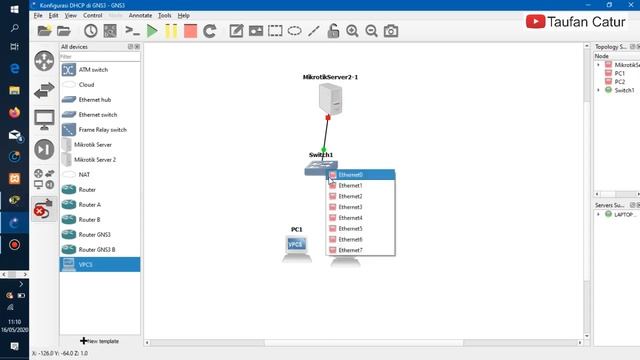
Task: Select Cloud in device list
Action: coord(100,84)
